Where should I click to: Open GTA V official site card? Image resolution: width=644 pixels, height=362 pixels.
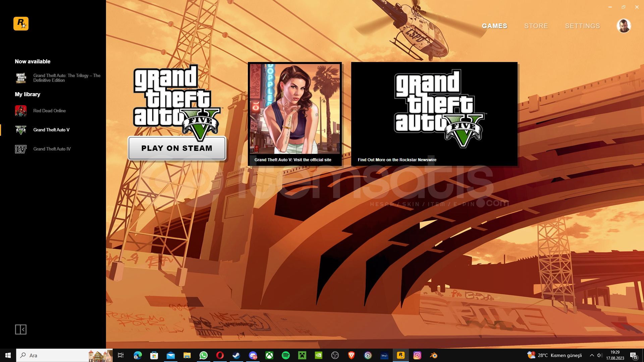click(x=295, y=114)
